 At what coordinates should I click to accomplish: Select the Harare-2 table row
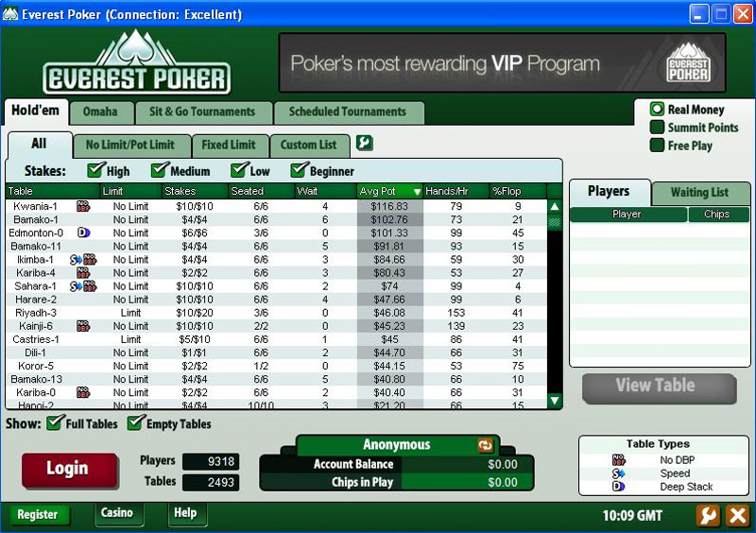[276, 300]
